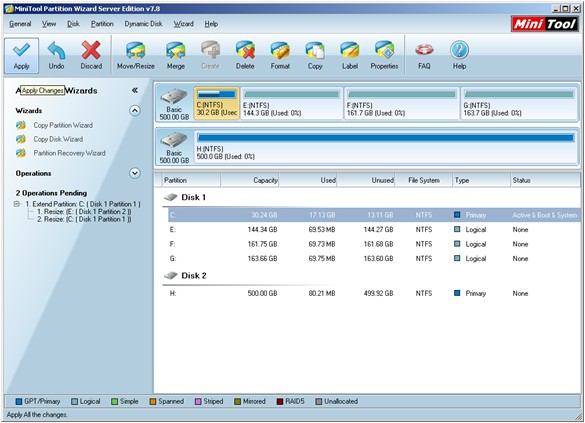Click the Unallocated gray legend swatch
585x423 pixels.
click(318, 401)
